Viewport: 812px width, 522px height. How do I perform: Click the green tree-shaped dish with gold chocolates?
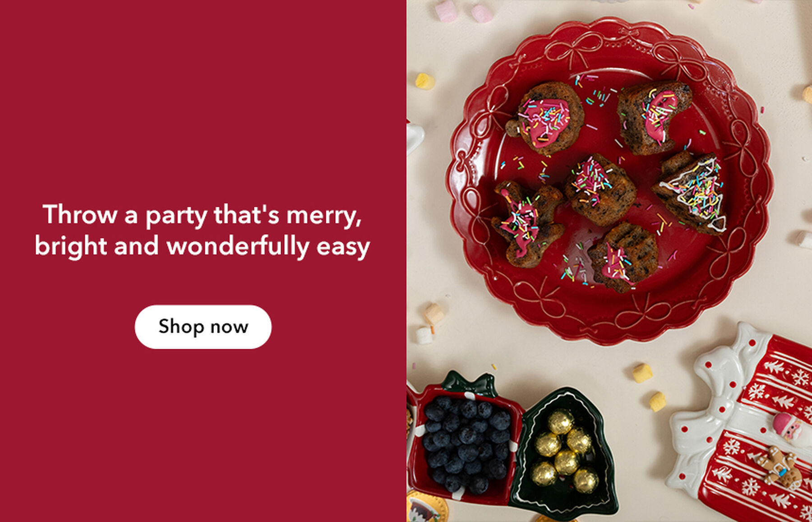coord(564,451)
